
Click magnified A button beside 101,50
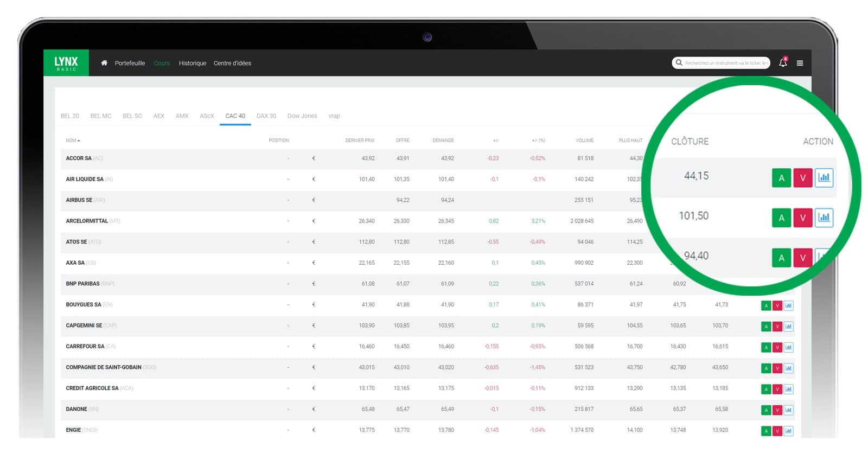tap(781, 218)
